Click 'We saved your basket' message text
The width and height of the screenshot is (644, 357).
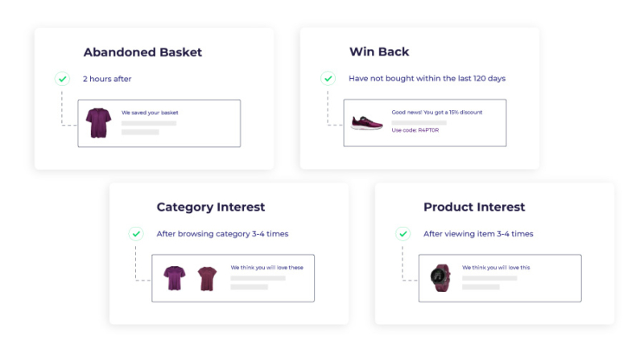150,113
